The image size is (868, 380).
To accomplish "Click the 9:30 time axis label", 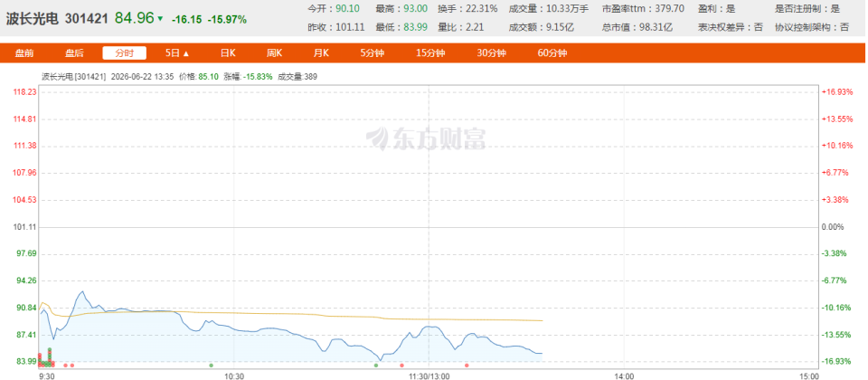I will point(47,375).
